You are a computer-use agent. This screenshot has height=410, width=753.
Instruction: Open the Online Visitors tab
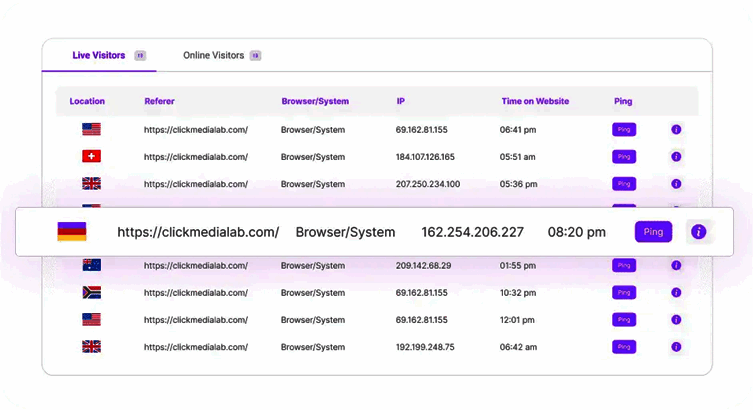click(213, 56)
